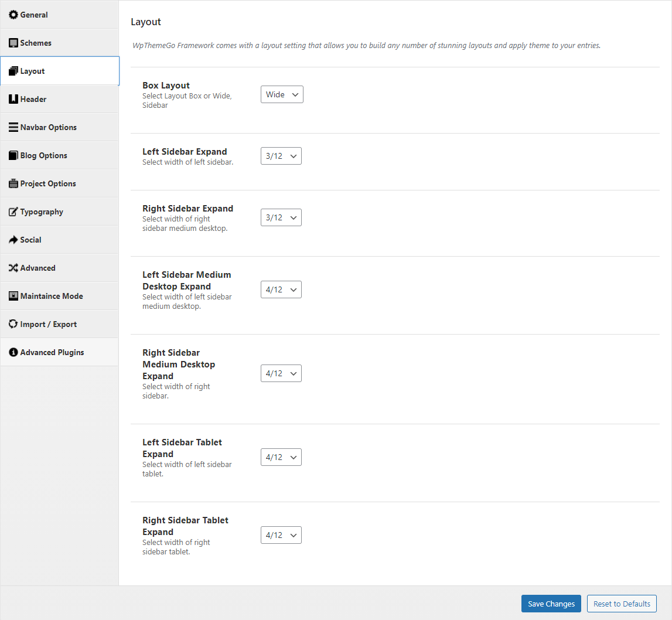Image resolution: width=672 pixels, height=620 pixels.
Task: Open the Maintaince Mode tab
Action: tap(60, 296)
